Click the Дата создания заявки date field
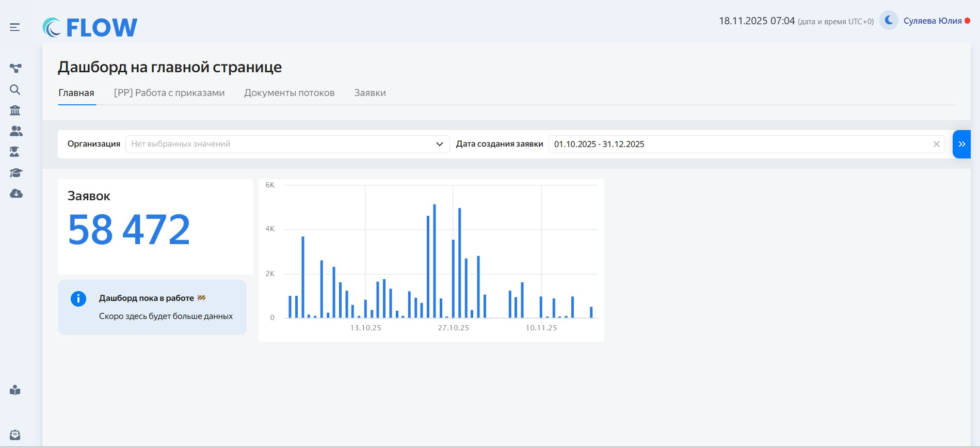The image size is (980, 448). pos(738,144)
